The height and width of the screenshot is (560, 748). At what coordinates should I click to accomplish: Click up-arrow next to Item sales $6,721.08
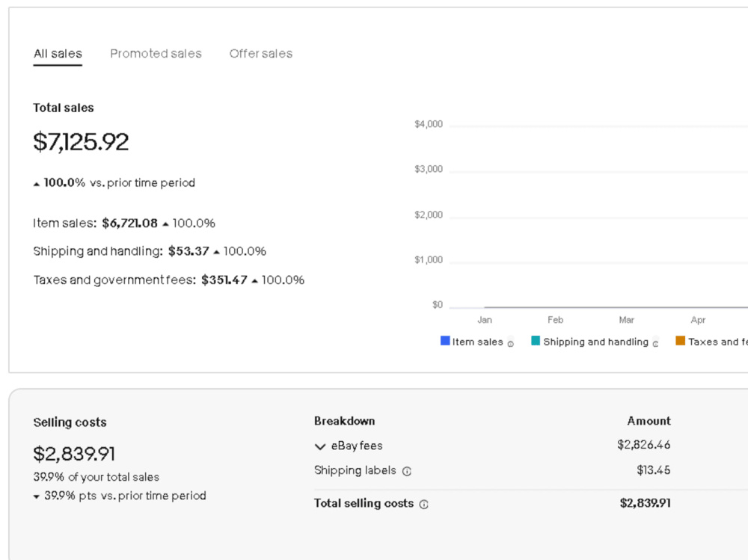click(165, 224)
